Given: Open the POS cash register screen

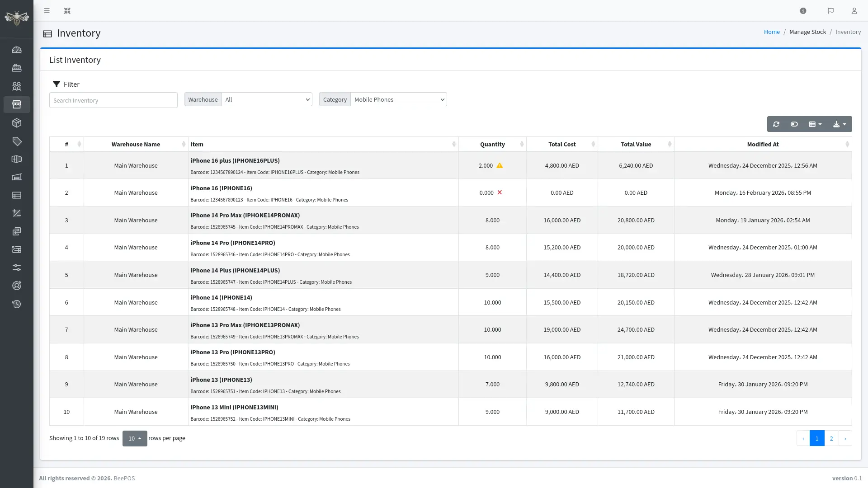Looking at the screenshot, I should pos(17,68).
